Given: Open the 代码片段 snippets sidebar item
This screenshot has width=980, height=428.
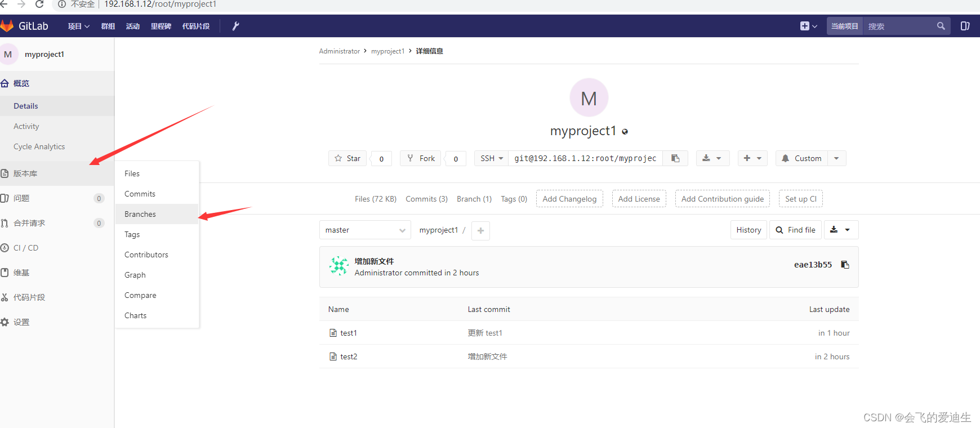Looking at the screenshot, I should coord(57,297).
